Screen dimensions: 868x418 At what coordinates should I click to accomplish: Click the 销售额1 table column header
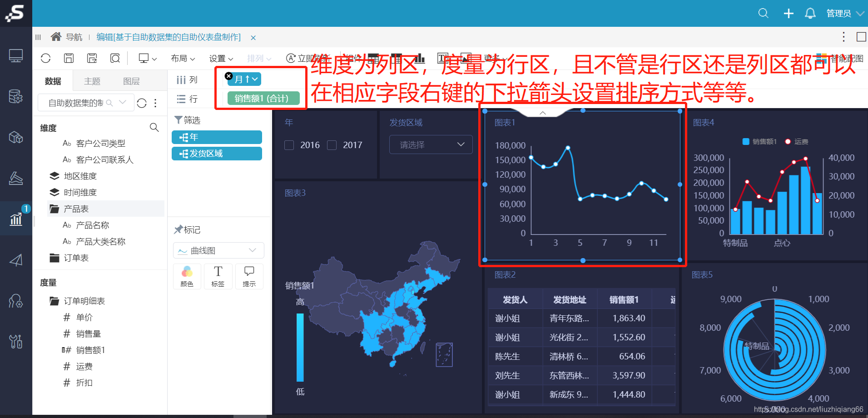pos(624,300)
